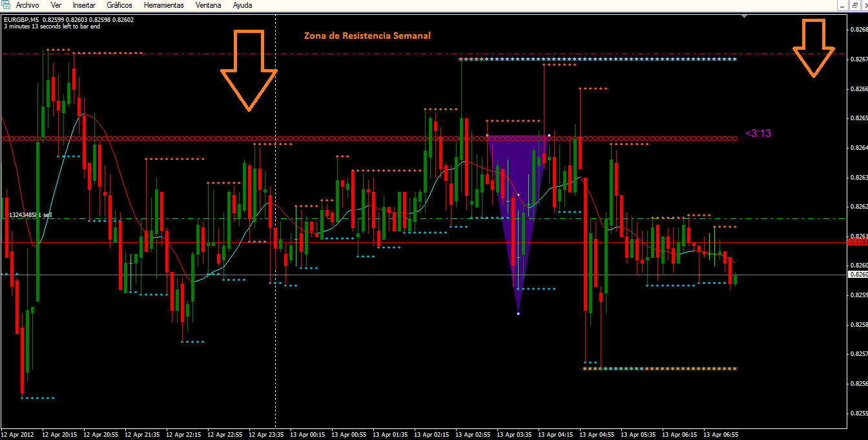This screenshot has width=868, height=440.
Task: Click the '13 Apr 03:35' time axis label
Action: pos(515,435)
